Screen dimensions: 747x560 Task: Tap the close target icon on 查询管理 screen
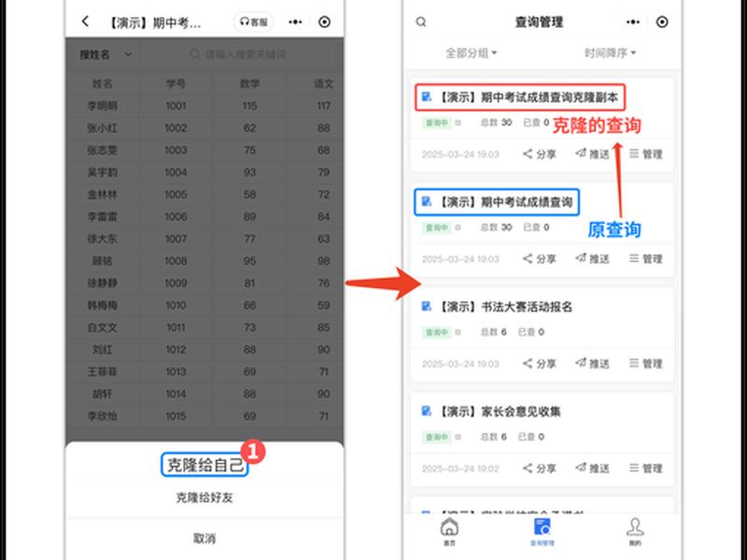click(x=662, y=21)
